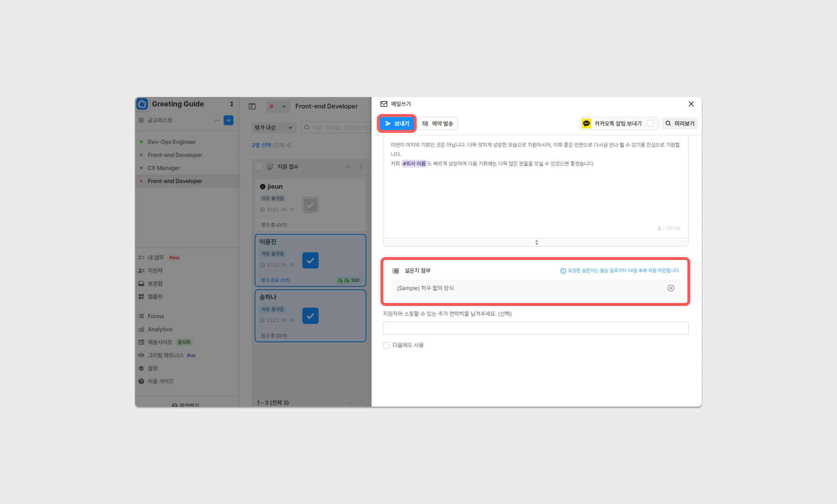Click the 송하나 applicant name
Viewport: 837px width, 504px height.
(x=268, y=297)
